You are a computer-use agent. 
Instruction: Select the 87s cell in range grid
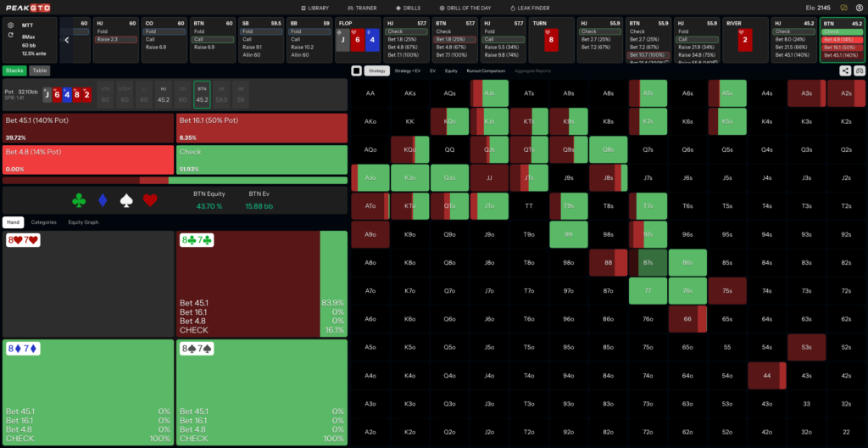point(648,263)
